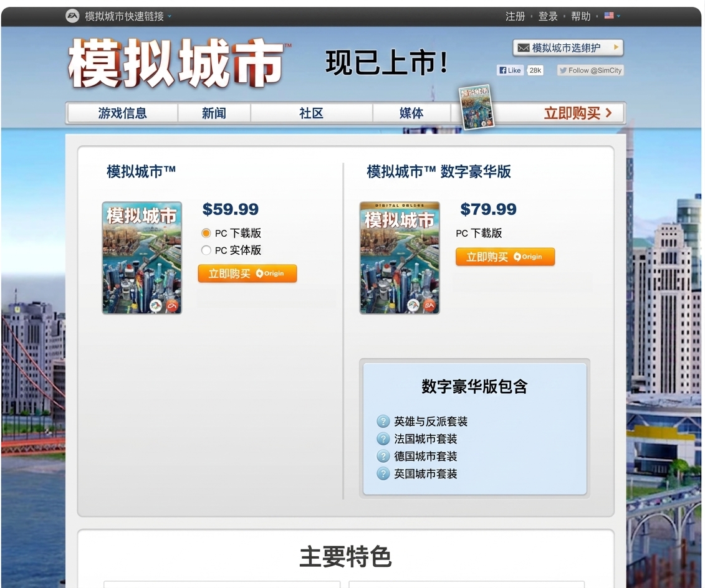Open the 游戏信息 nav tab
The width and height of the screenshot is (705, 588).
122,113
